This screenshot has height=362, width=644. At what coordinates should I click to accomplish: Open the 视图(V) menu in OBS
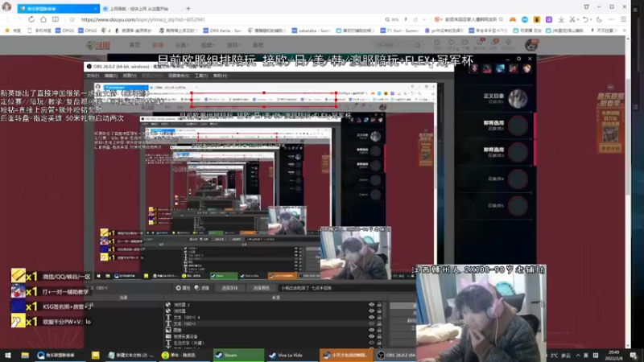pyautogui.click(x=130, y=76)
